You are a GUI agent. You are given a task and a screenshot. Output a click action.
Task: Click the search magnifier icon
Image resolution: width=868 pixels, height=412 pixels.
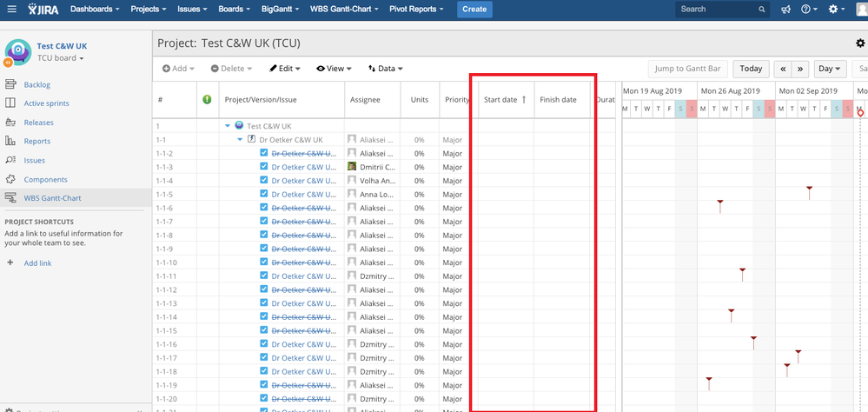click(762, 10)
